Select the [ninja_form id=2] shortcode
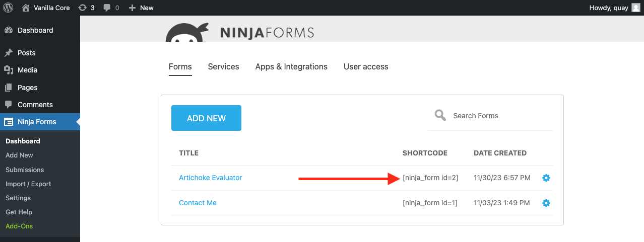This screenshot has height=242, width=644. click(430, 178)
